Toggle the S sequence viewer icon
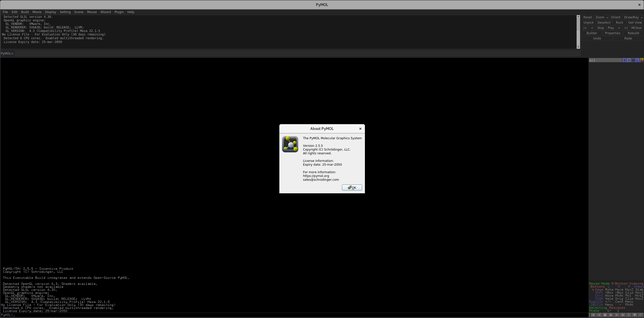The image size is (644, 318). click(x=629, y=315)
